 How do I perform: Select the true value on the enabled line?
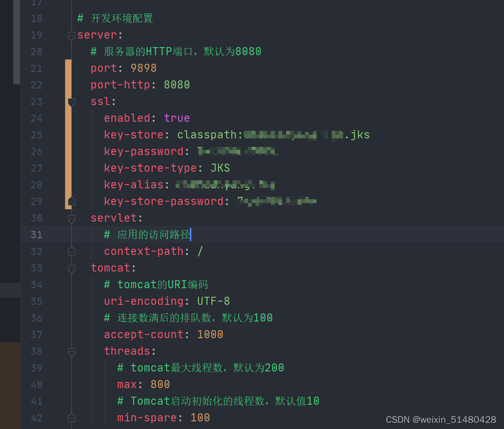177,118
